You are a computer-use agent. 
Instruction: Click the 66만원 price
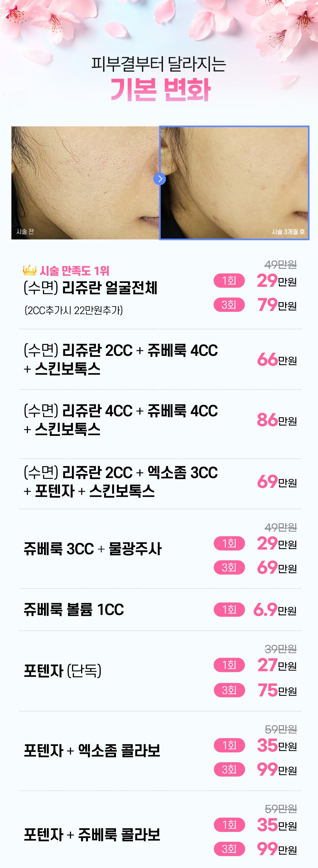(277, 360)
